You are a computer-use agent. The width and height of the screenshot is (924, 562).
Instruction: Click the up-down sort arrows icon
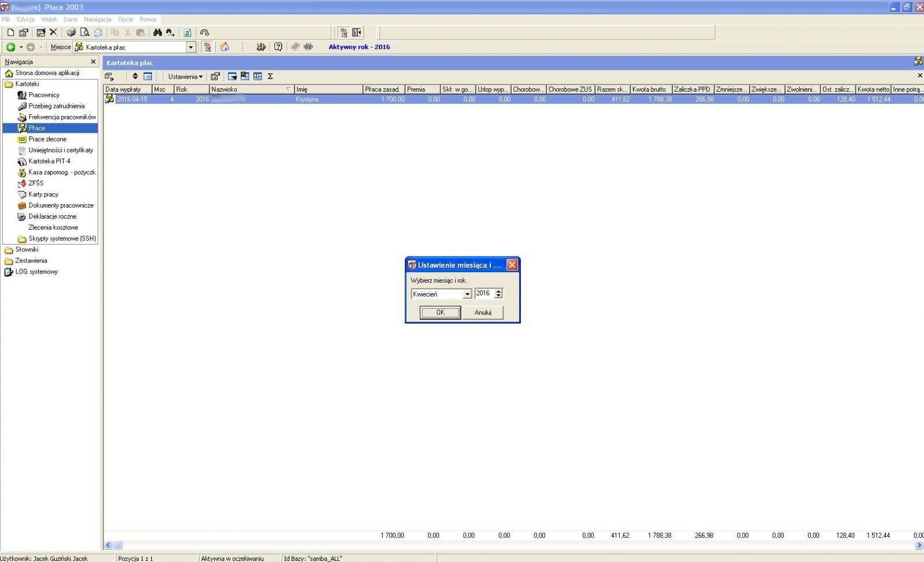pos(135,76)
